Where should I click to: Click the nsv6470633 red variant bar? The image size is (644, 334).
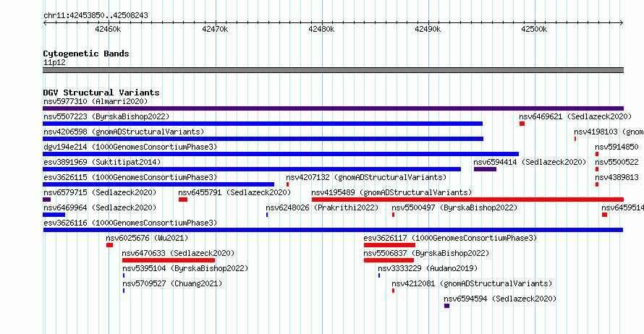pyautogui.click(x=169, y=260)
